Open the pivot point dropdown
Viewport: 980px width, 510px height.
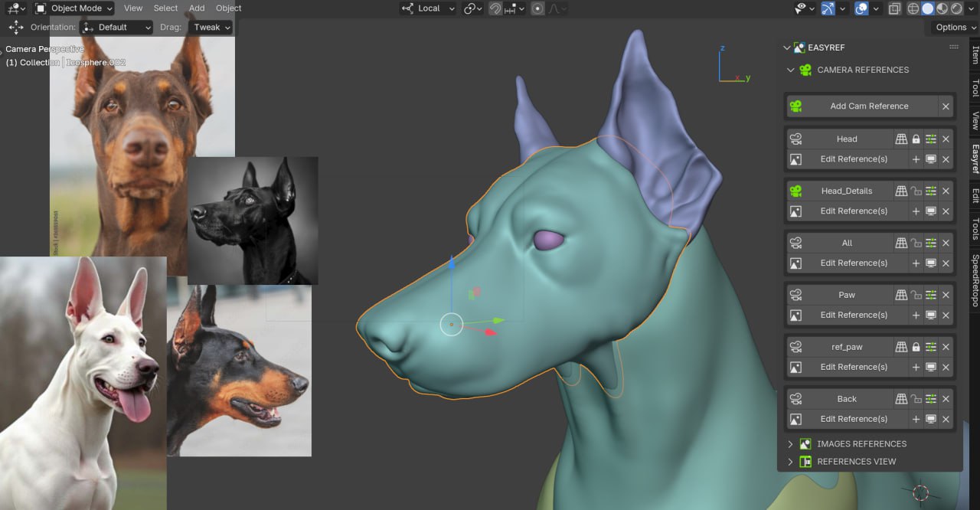coord(472,8)
